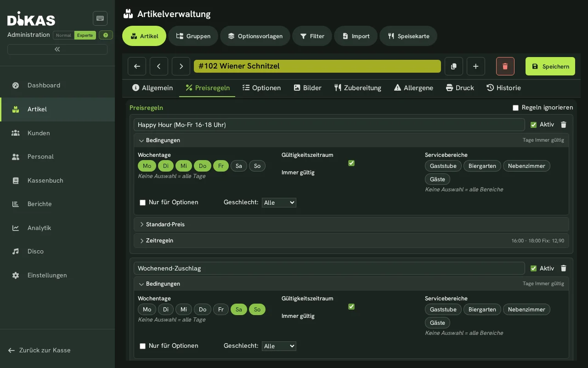Duplicate article using the copy icon
This screenshot has height=368, width=588.
pyautogui.click(x=454, y=66)
